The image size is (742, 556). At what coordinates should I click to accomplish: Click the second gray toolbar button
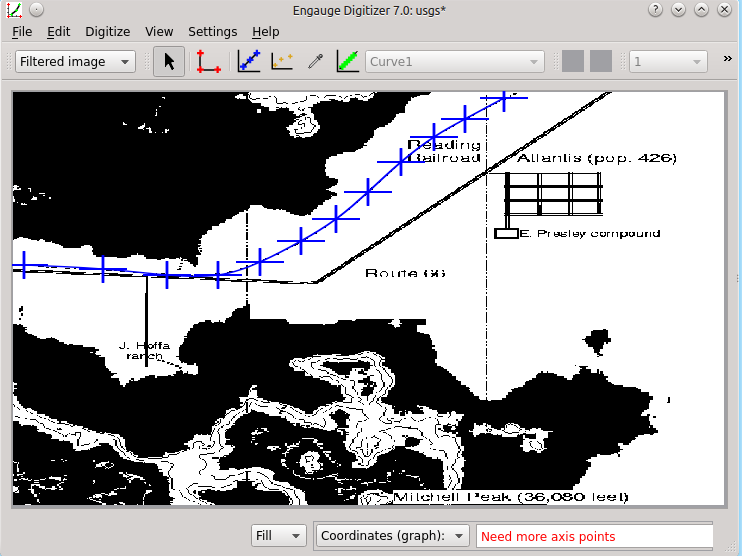coord(600,61)
